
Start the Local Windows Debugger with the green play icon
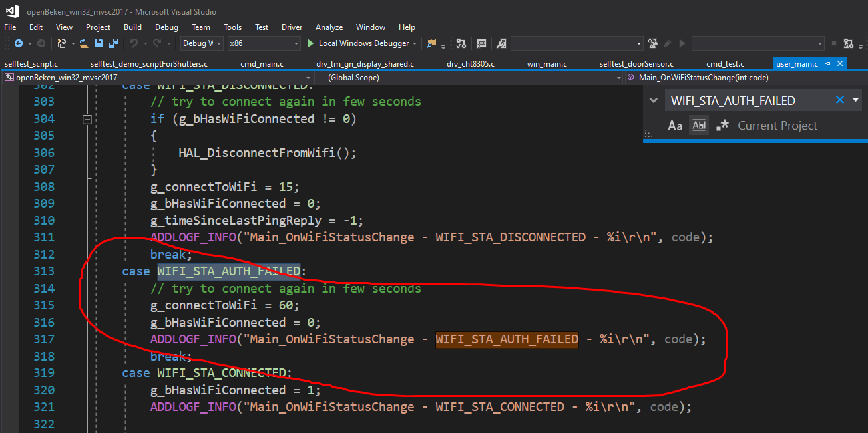(x=311, y=43)
